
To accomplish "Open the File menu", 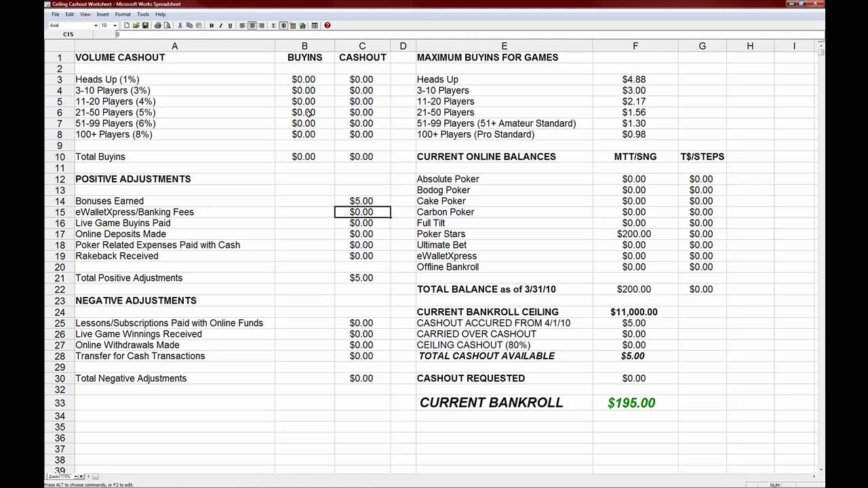I will pos(56,14).
